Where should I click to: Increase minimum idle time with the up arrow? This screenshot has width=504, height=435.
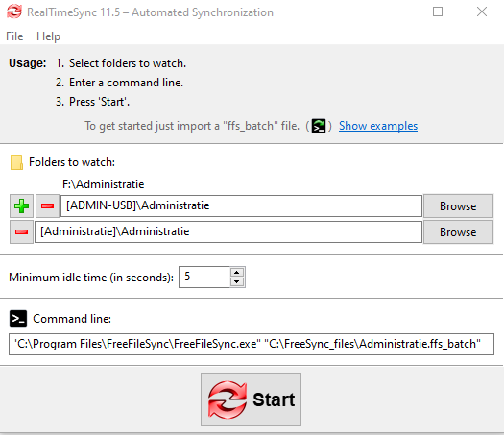(x=237, y=273)
